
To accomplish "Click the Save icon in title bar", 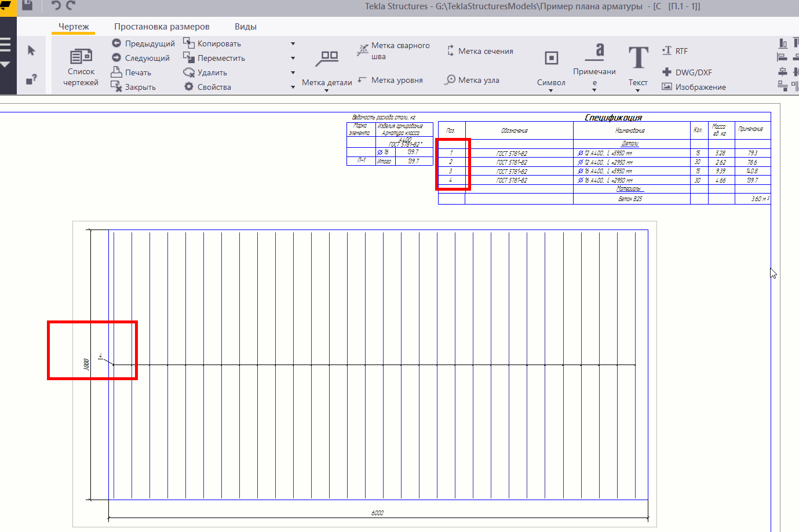I will tap(27, 6).
